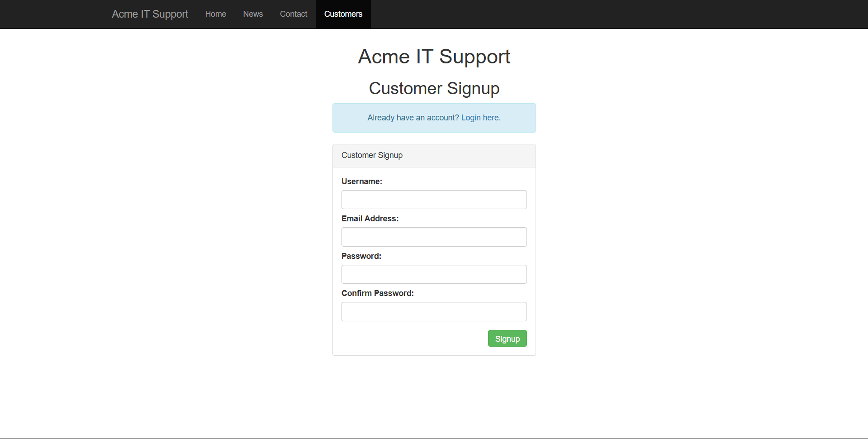Open the Contact page from navbar
The image size is (868, 439).
[x=293, y=14]
